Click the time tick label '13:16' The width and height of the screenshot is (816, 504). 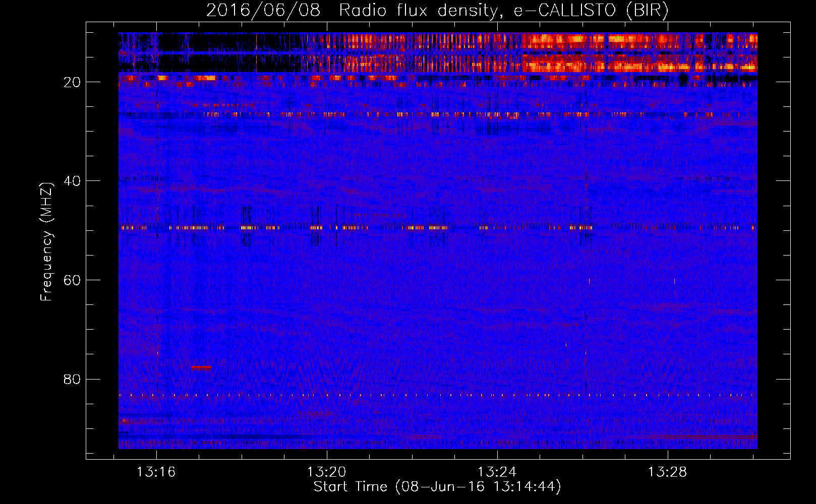156,472
